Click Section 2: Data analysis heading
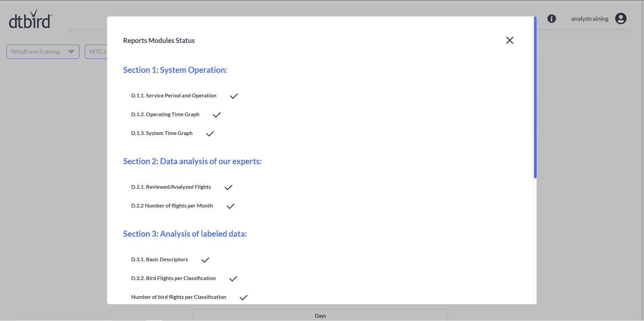Image resolution: width=644 pixels, height=321 pixels. [x=192, y=161]
